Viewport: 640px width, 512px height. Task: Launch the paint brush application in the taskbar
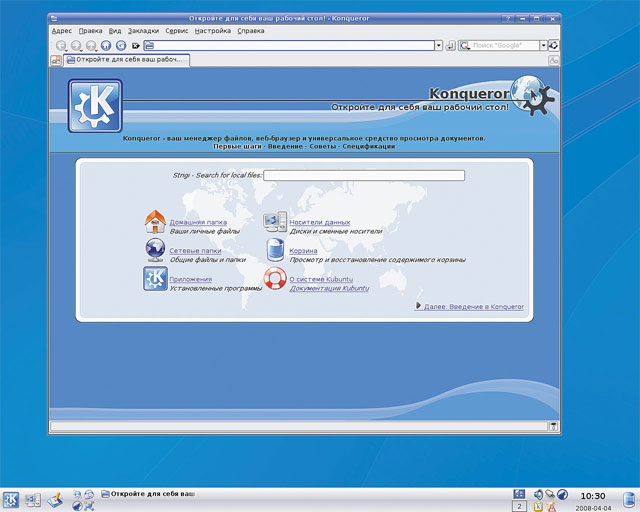tap(55, 500)
